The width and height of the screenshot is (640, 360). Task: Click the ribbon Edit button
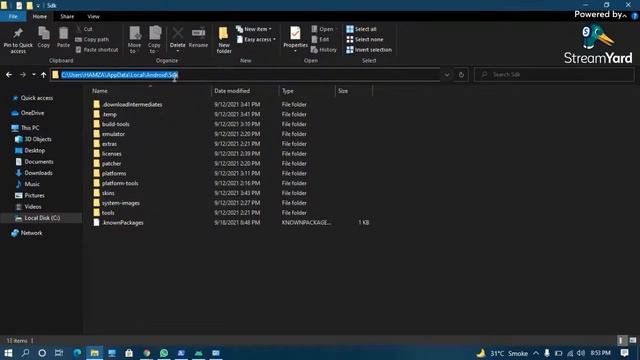coord(320,39)
